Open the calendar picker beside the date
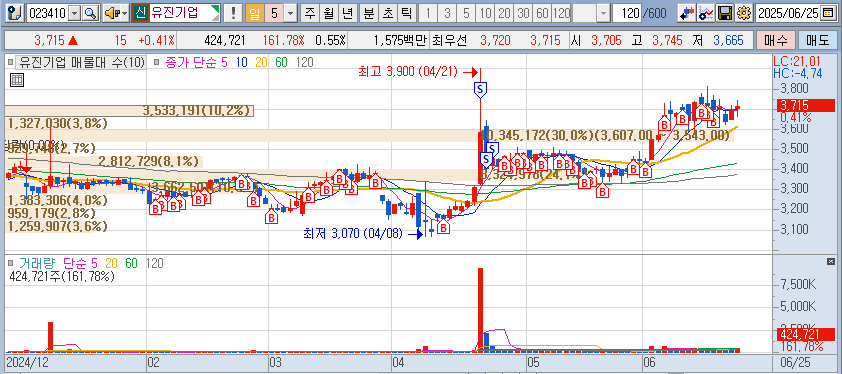This screenshot has width=842, height=374. click(828, 13)
